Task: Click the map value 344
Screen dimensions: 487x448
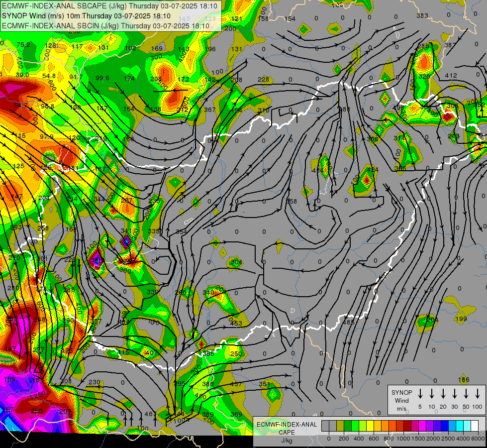Action: [x=99, y=199]
